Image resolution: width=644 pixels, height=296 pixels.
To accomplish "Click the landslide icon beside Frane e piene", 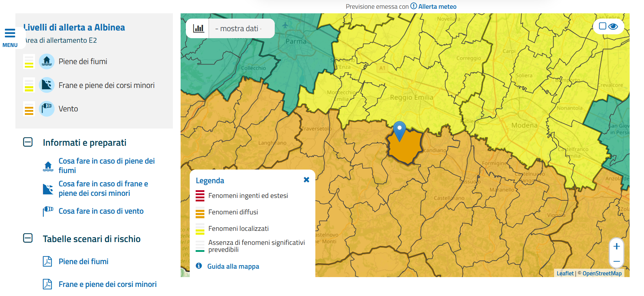I will pyautogui.click(x=47, y=85).
